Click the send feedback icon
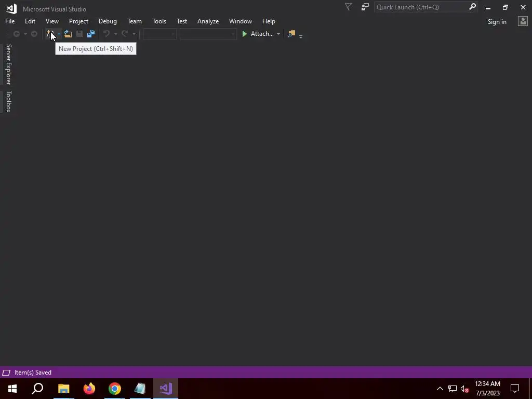This screenshot has height=399, width=532. pyautogui.click(x=365, y=7)
